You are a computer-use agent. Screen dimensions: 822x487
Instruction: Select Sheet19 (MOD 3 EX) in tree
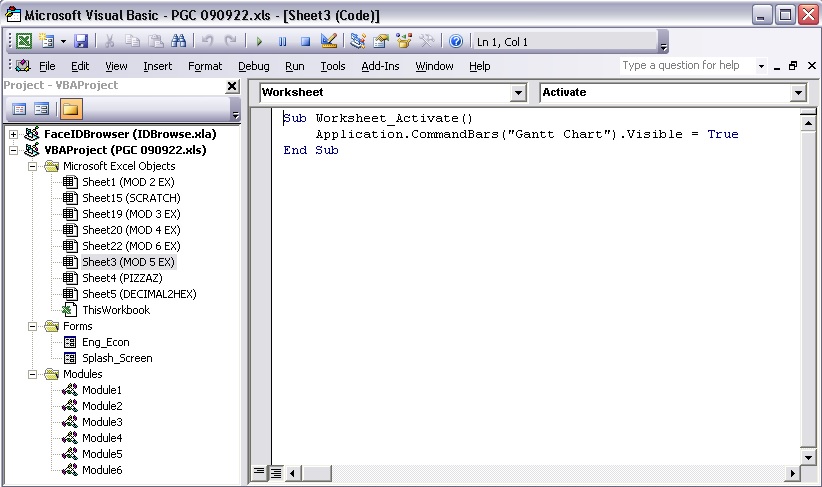click(x=131, y=214)
